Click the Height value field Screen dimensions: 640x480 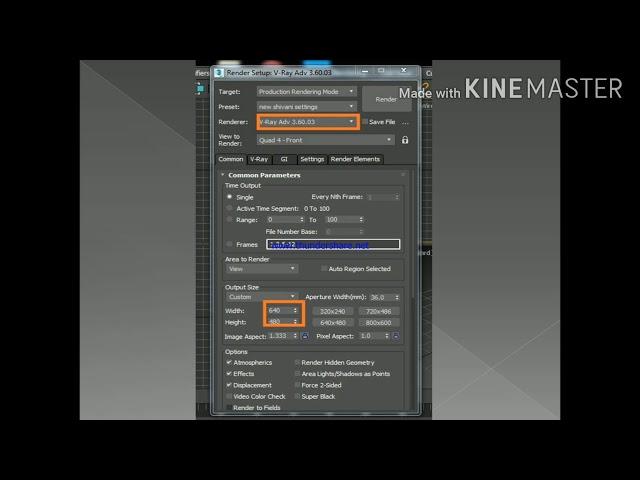point(280,322)
